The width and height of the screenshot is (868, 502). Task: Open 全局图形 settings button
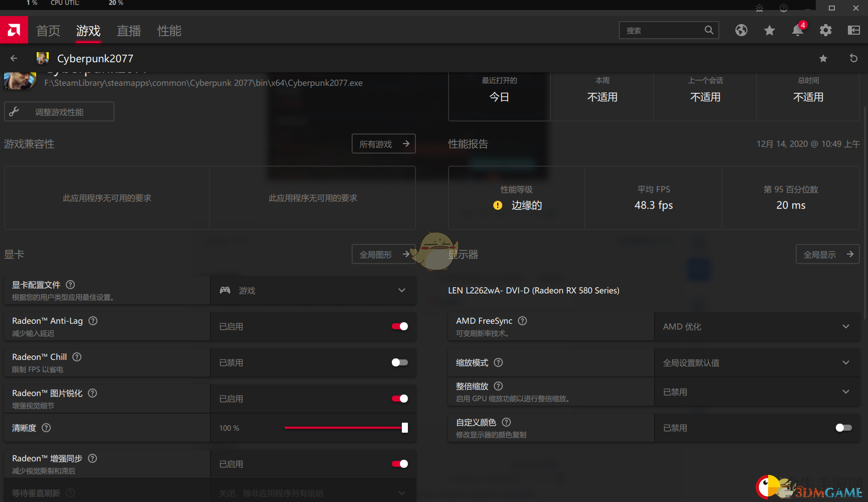pos(384,254)
